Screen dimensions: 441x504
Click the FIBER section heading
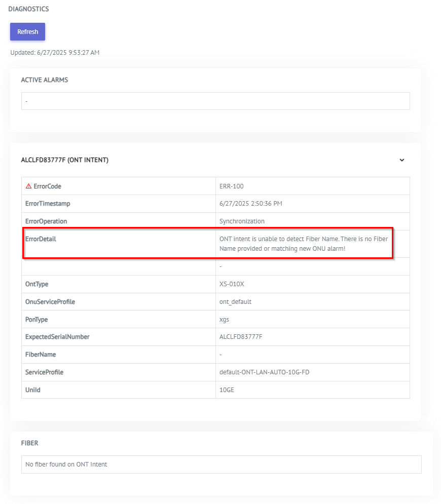[29, 443]
